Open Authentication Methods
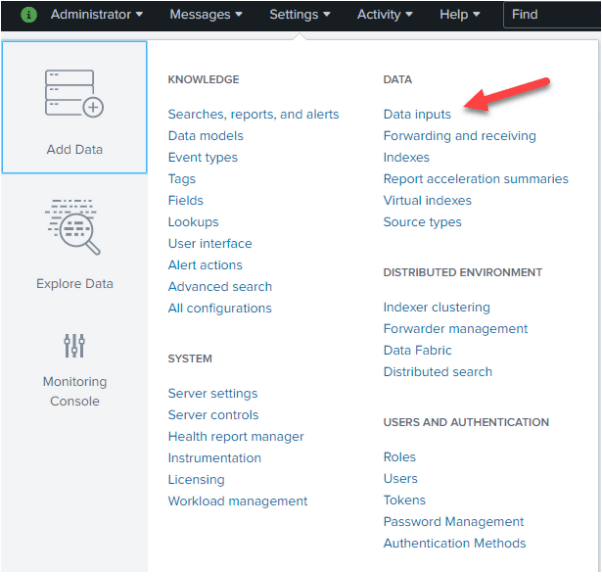This screenshot has width=602, height=578. (455, 544)
